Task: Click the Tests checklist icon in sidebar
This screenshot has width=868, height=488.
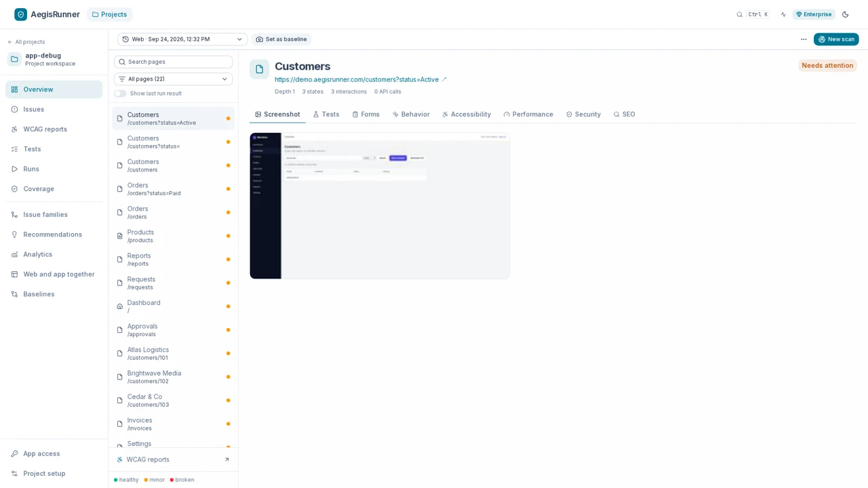Action: [14, 149]
